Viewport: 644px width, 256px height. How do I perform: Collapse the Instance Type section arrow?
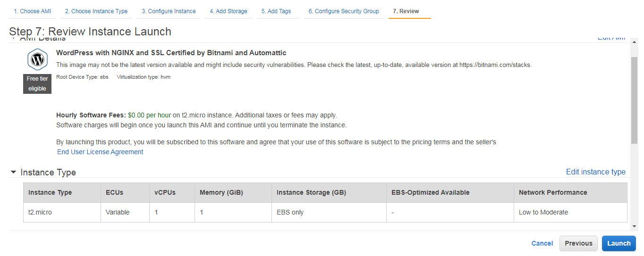coord(13,173)
